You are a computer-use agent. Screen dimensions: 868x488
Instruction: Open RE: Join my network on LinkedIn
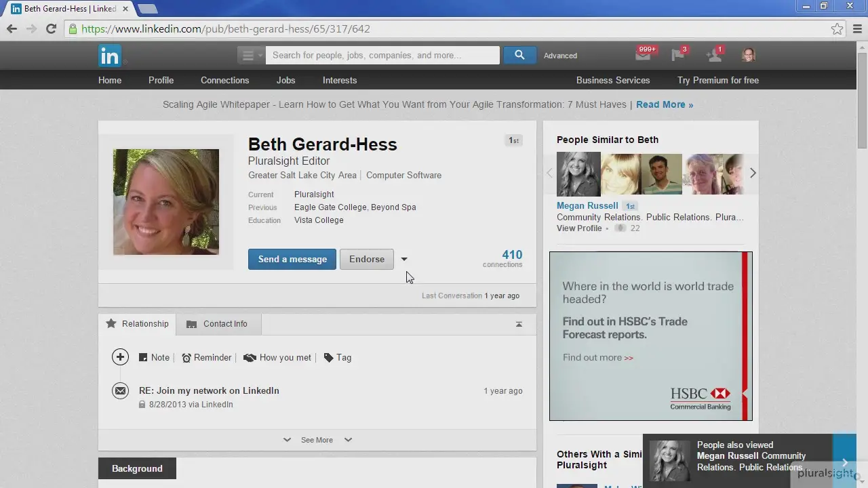209,390
